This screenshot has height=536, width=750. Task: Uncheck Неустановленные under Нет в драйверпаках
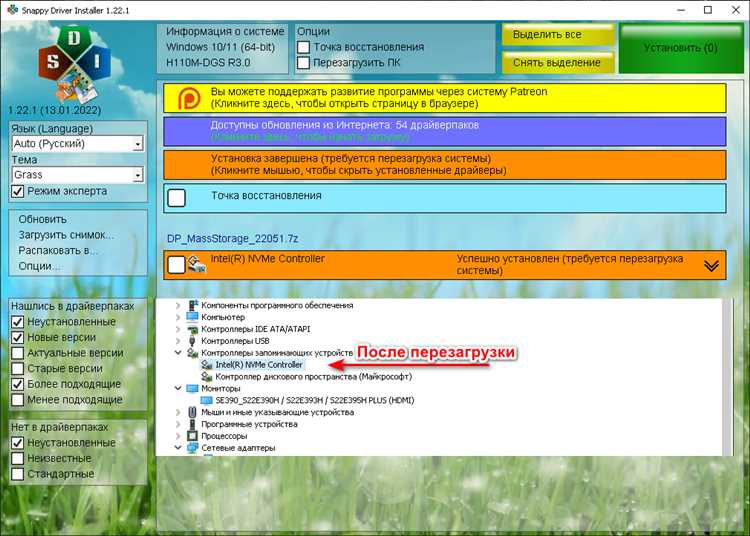click(x=18, y=443)
